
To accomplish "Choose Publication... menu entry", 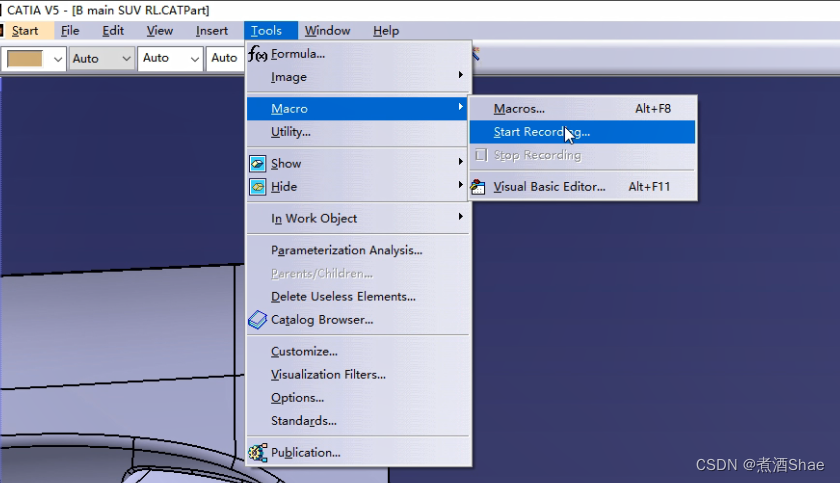I will pyautogui.click(x=358, y=452).
